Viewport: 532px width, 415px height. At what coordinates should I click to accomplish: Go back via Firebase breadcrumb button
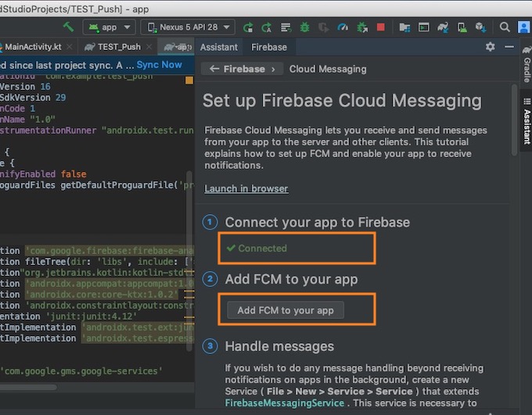click(x=243, y=69)
